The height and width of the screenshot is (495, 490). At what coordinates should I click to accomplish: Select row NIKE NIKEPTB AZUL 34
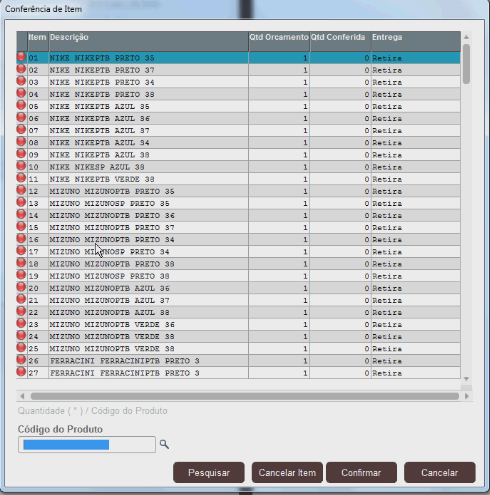pyautogui.click(x=238, y=143)
